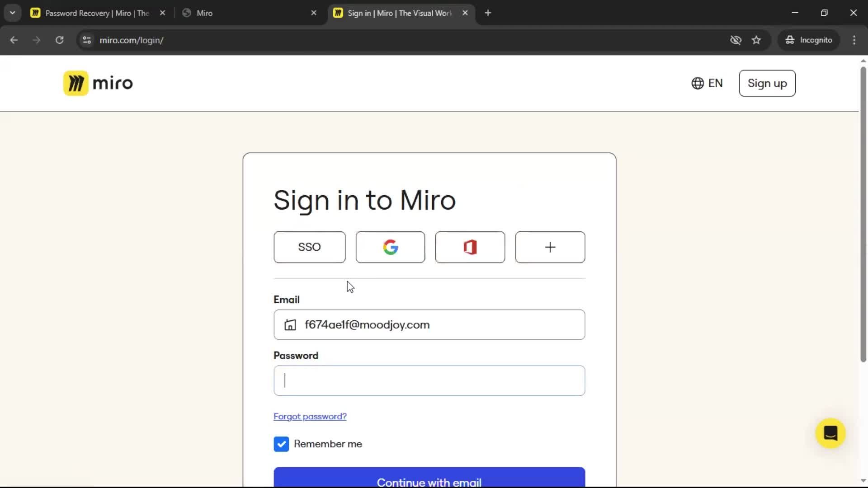Viewport: 868px width, 488px height.
Task: Open the Incognito indicator button
Action: pyautogui.click(x=809, y=40)
